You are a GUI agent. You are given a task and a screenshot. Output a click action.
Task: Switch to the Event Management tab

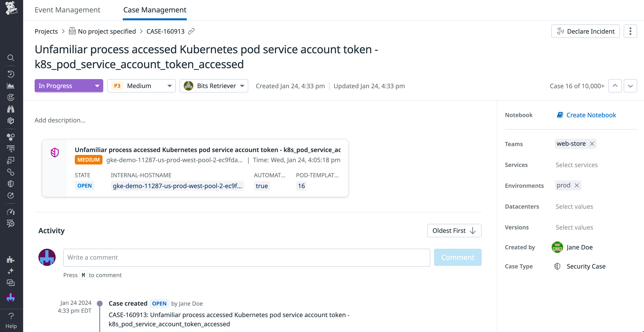pos(67,10)
